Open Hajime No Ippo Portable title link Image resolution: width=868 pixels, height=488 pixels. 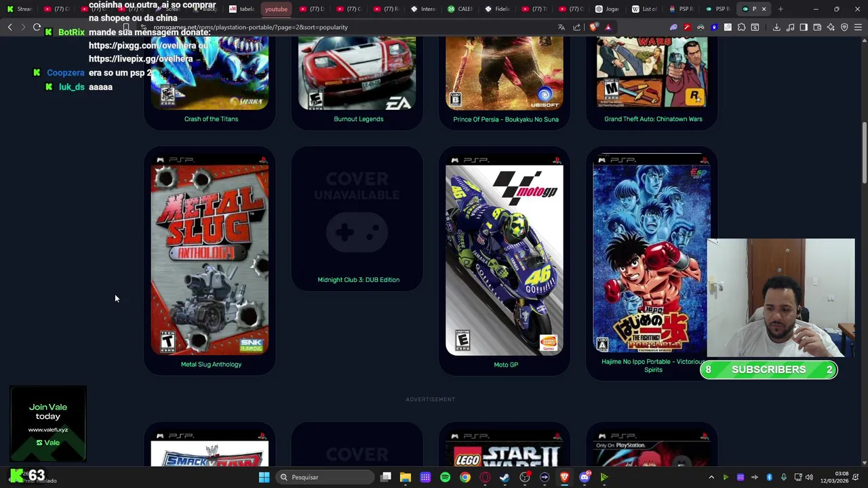653,365
